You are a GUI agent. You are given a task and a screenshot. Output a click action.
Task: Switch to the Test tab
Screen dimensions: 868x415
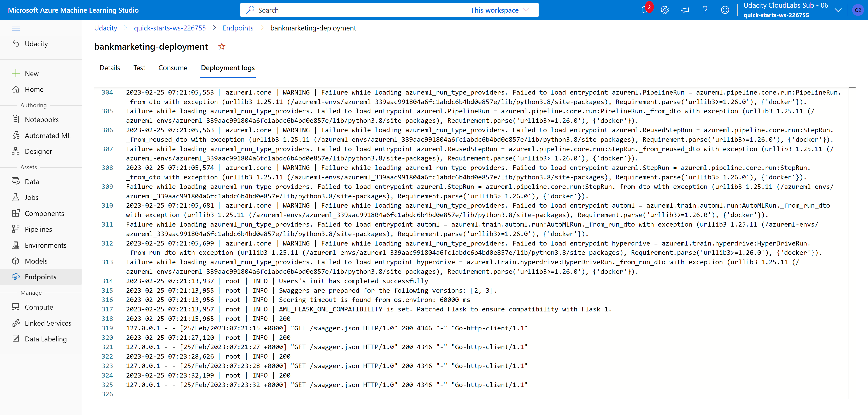pos(139,68)
